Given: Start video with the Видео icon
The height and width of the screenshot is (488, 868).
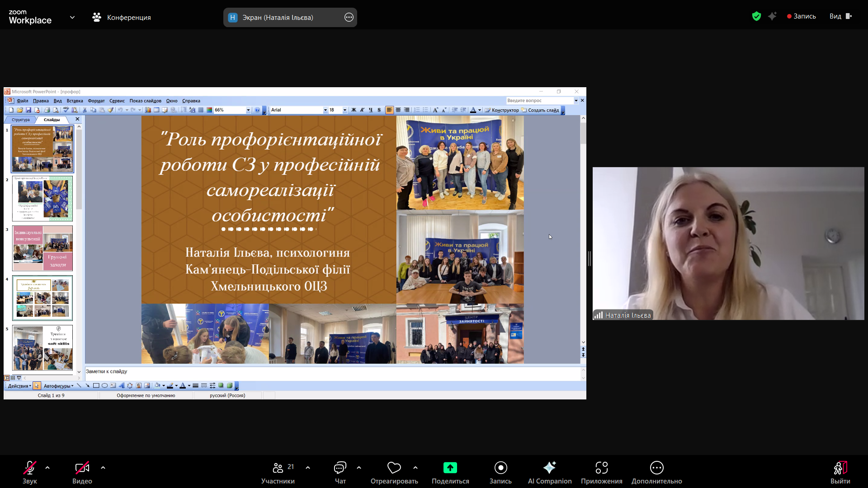Looking at the screenshot, I should pyautogui.click(x=82, y=468).
